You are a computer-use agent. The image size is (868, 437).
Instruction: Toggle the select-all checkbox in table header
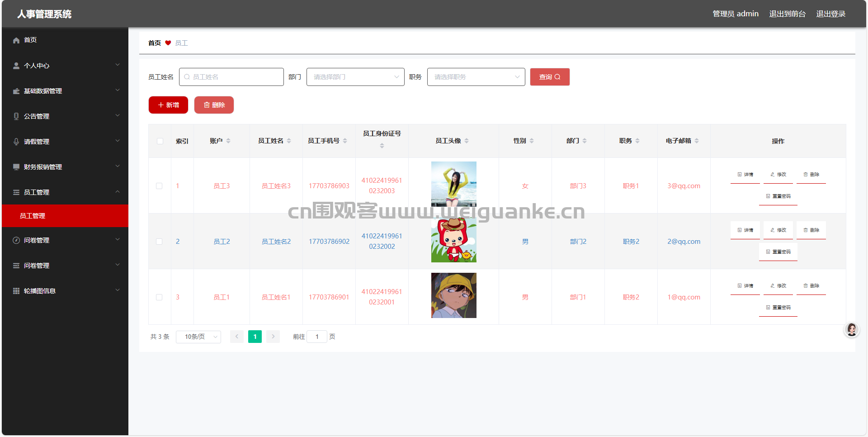pos(160,141)
